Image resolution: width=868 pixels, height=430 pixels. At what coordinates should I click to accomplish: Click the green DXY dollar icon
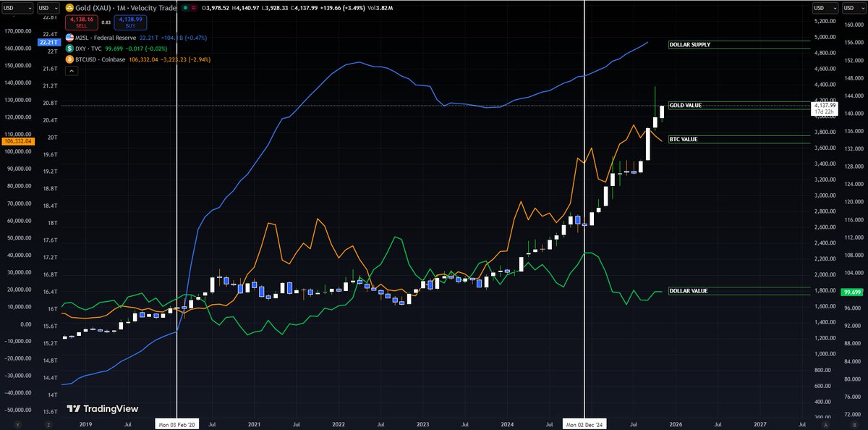(69, 49)
